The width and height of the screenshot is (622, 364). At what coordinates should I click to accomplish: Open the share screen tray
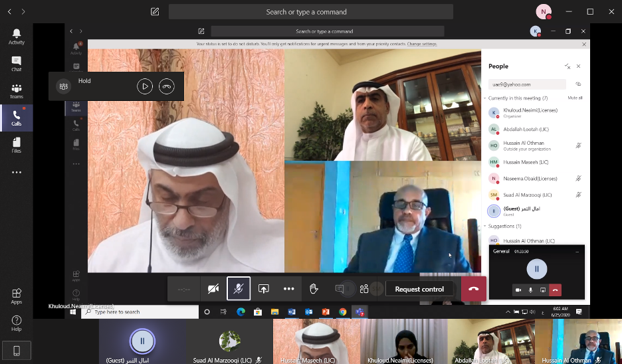pyautogui.click(x=264, y=289)
